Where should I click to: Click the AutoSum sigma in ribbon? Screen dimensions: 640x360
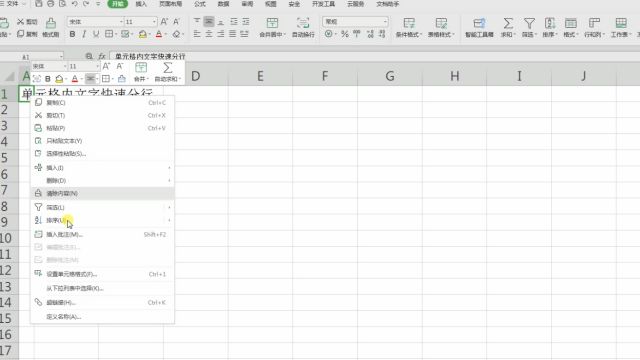click(x=508, y=23)
